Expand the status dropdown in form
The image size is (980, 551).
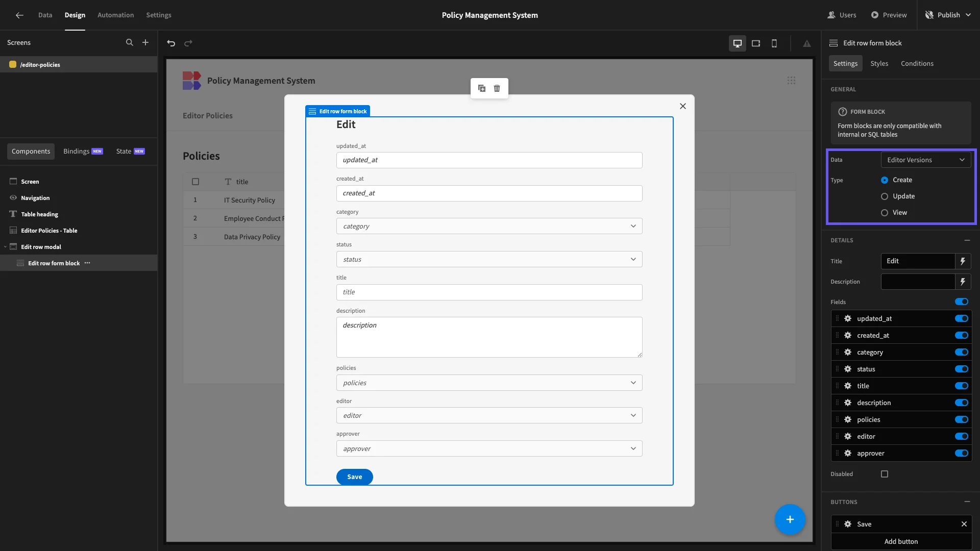tap(489, 260)
